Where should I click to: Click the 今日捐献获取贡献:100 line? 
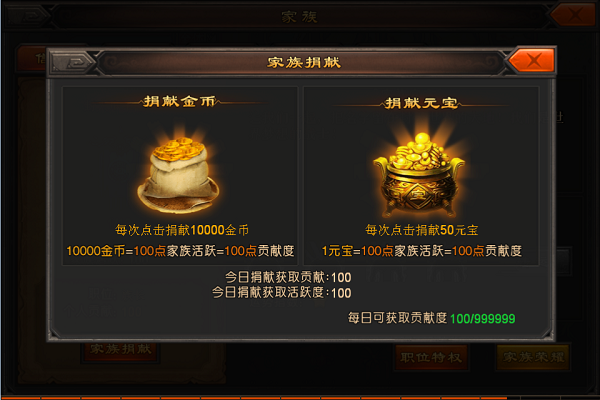(288, 277)
